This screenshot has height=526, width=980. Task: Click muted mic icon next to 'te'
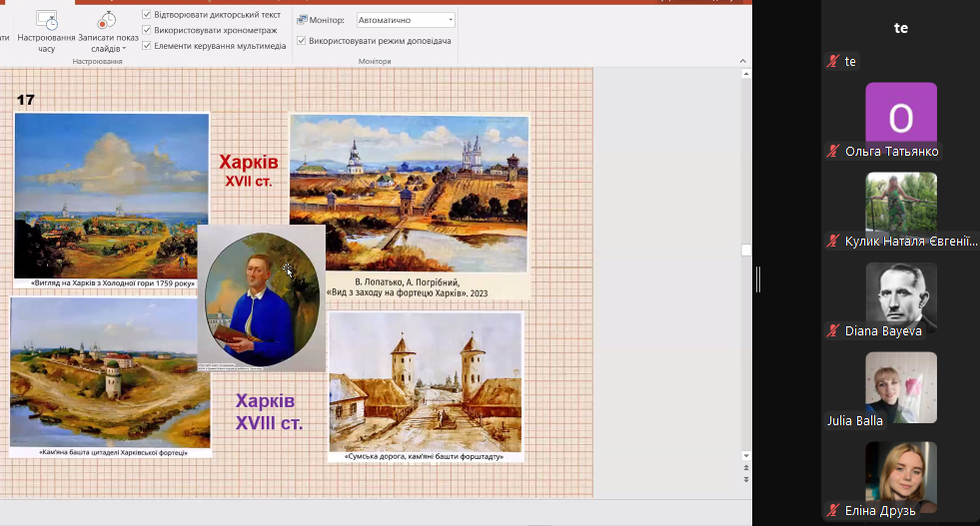[x=832, y=61]
